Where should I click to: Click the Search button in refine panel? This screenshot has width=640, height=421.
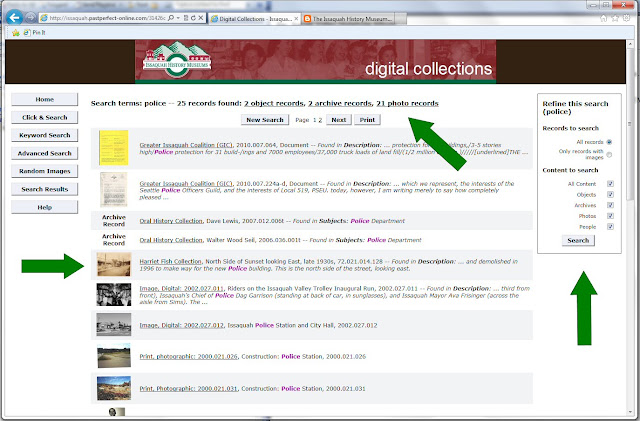[578, 241]
